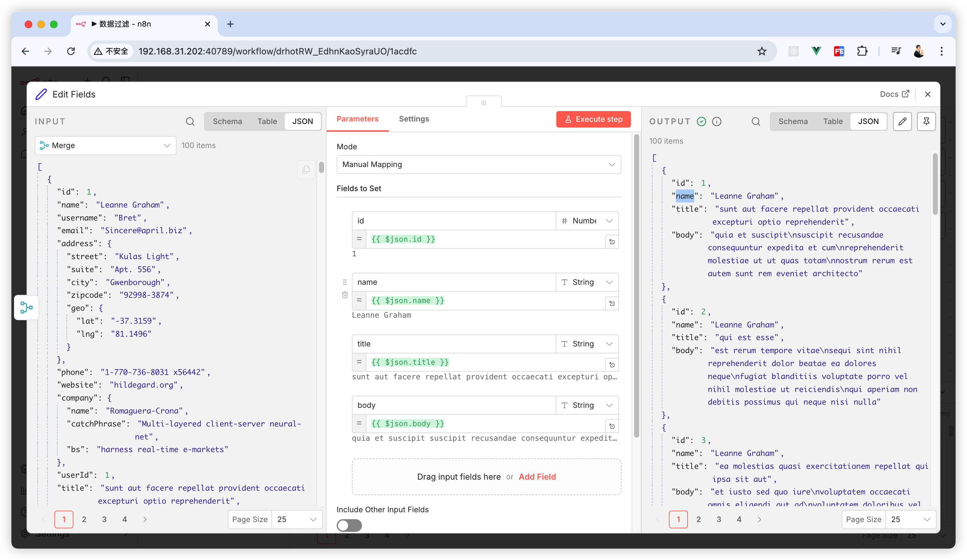Open expression editor for body field
Viewport: 967px width, 560px height.
pyautogui.click(x=612, y=426)
